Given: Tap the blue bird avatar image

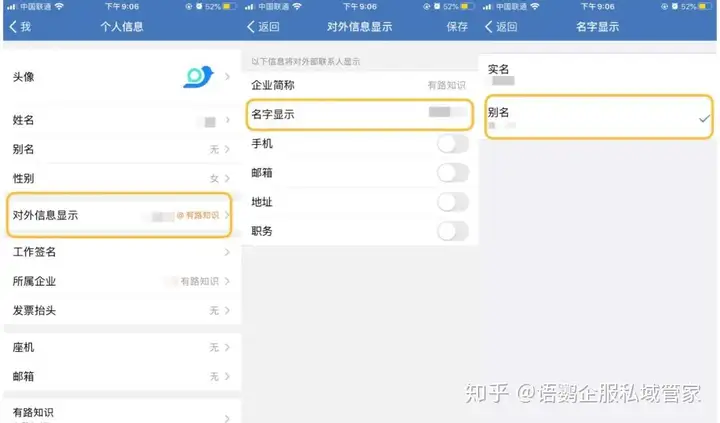Looking at the screenshot, I should [x=198, y=77].
